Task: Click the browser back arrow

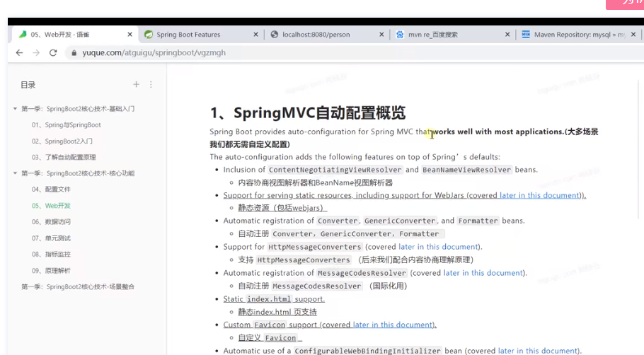Action: tap(19, 52)
